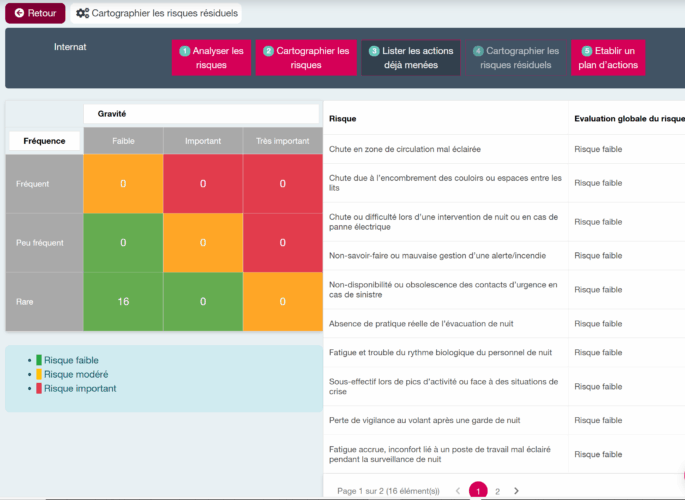Go to step 5 Etablir un plan d'actions
Screen dimensions: 685x500
[x=608, y=58]
